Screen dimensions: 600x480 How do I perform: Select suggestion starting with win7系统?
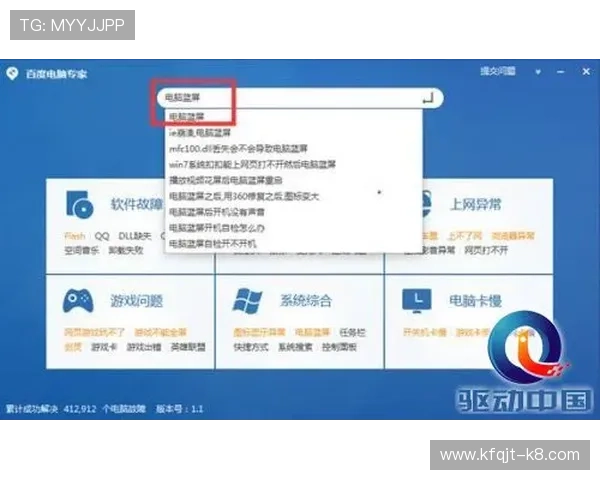[252, 165]
